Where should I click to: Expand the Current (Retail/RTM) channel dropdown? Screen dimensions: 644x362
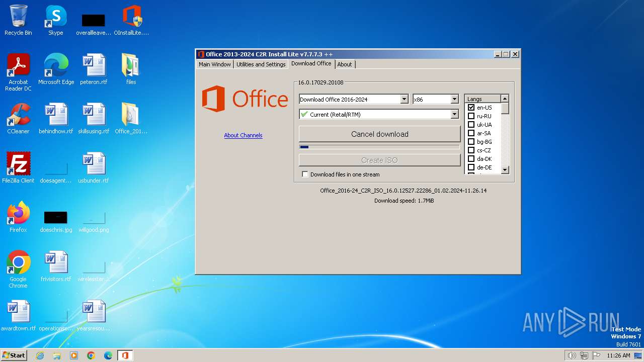[454, 115]
